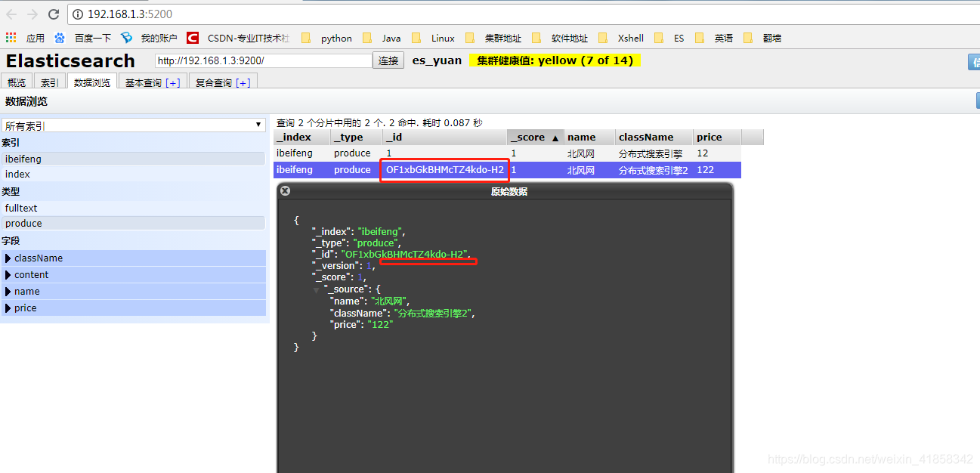Open the 翻墙 bookmark folder
This screenshot has width=980, height=473.
(762, 38)
